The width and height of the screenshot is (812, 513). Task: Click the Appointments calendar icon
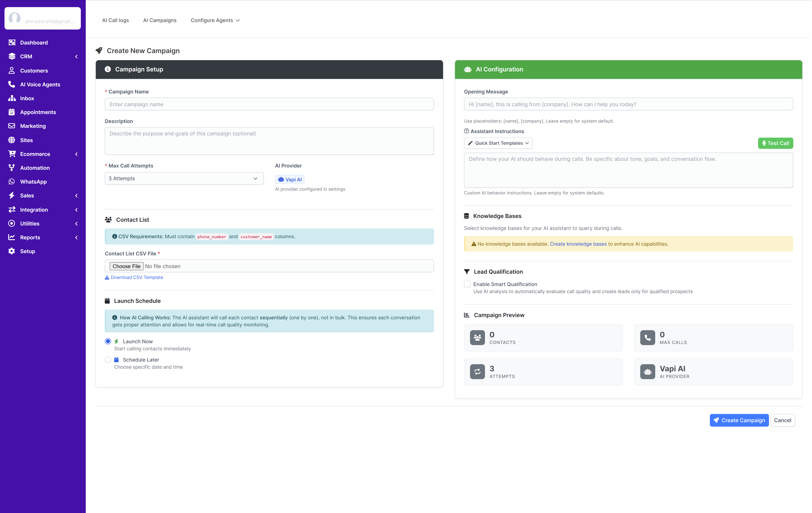click(x=12, y=112)
